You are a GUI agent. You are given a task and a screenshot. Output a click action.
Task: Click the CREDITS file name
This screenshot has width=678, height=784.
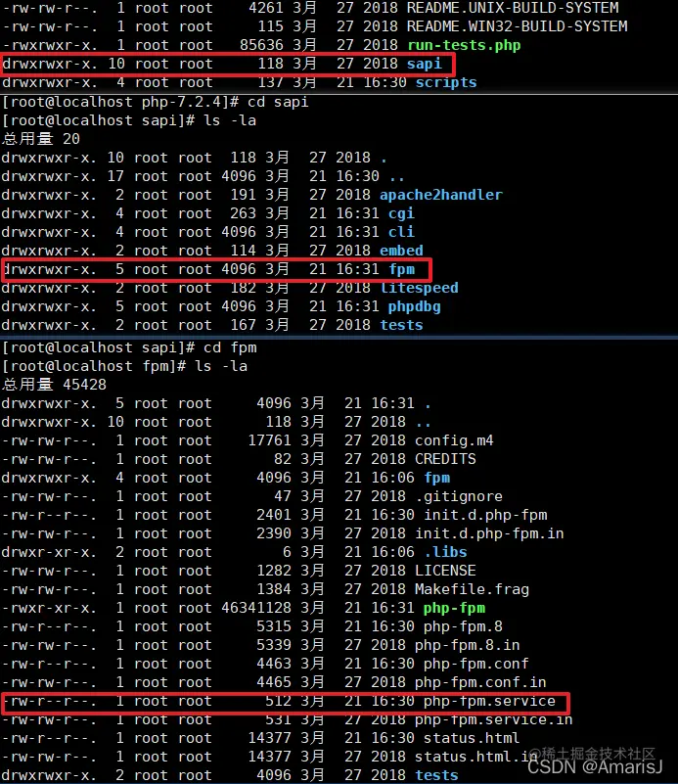(x=446, y=459)
